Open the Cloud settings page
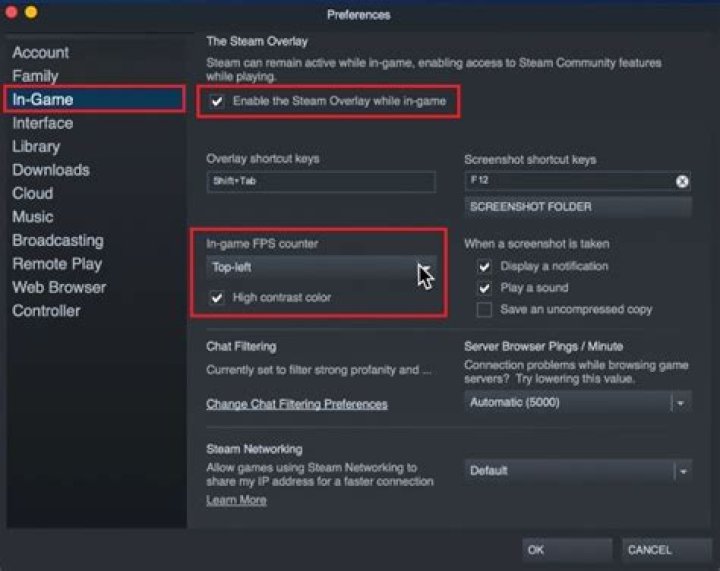Screen dimensions: 720x571 32,193
